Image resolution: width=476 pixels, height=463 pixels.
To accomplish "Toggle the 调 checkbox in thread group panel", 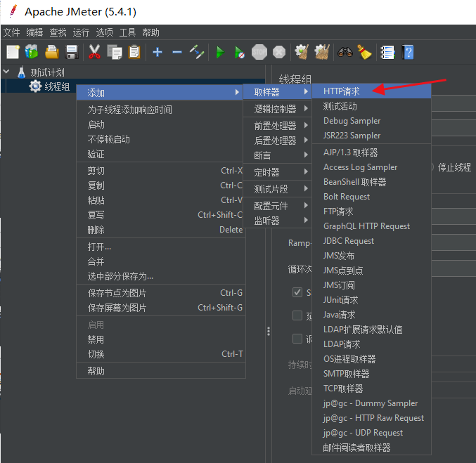I will pos(297,339).
